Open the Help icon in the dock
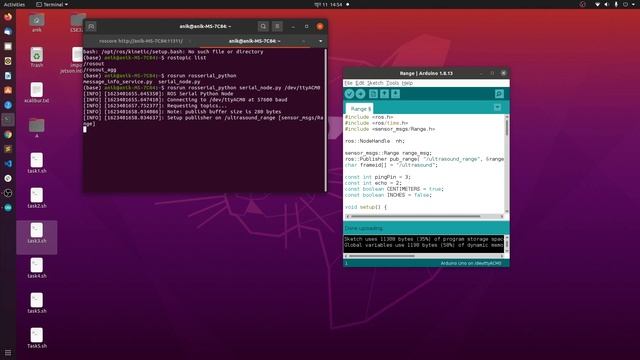The image size is (640, 360). click(x=8, y=105)
